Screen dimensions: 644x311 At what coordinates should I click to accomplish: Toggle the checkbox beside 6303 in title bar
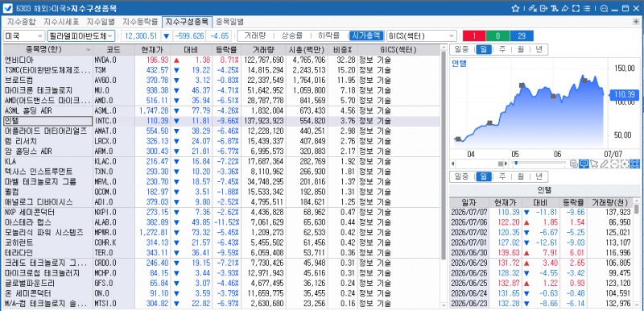coord(7,8)
